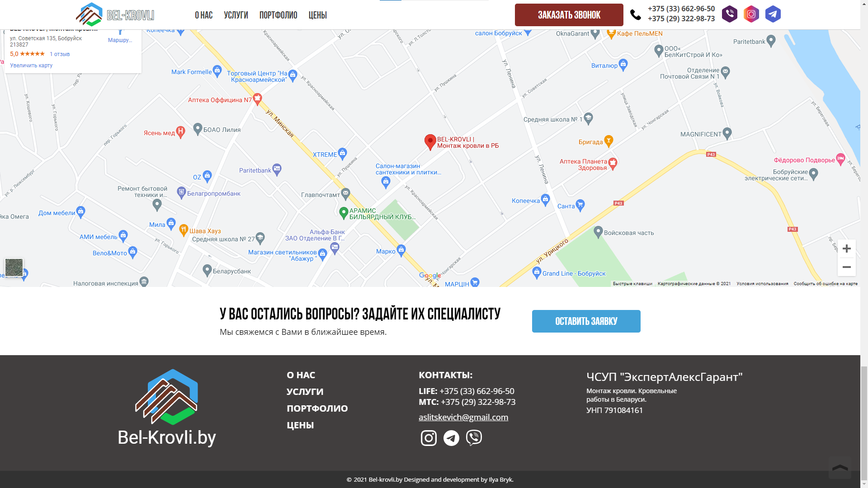Open the footer Viber icon

click(x=474, y=438)
